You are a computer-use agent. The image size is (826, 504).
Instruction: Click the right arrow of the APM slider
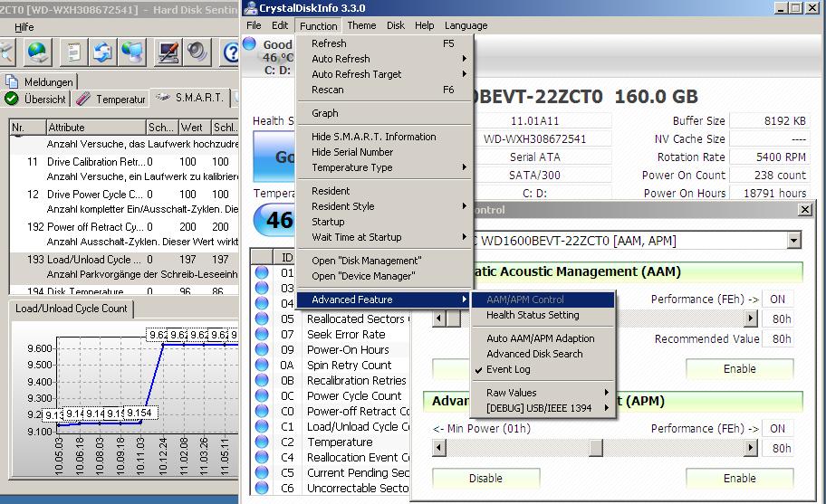point(751,448)
